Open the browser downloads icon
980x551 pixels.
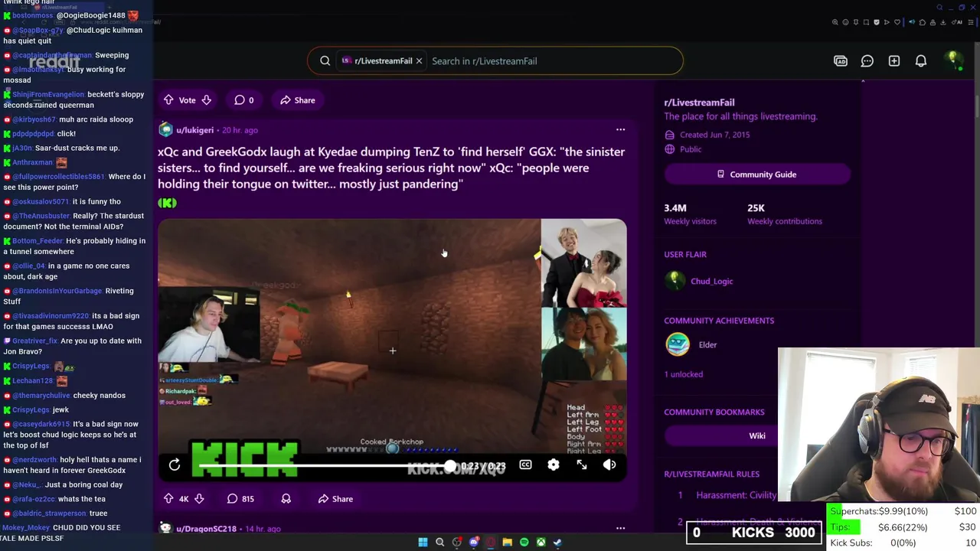(x=942, y=22)
